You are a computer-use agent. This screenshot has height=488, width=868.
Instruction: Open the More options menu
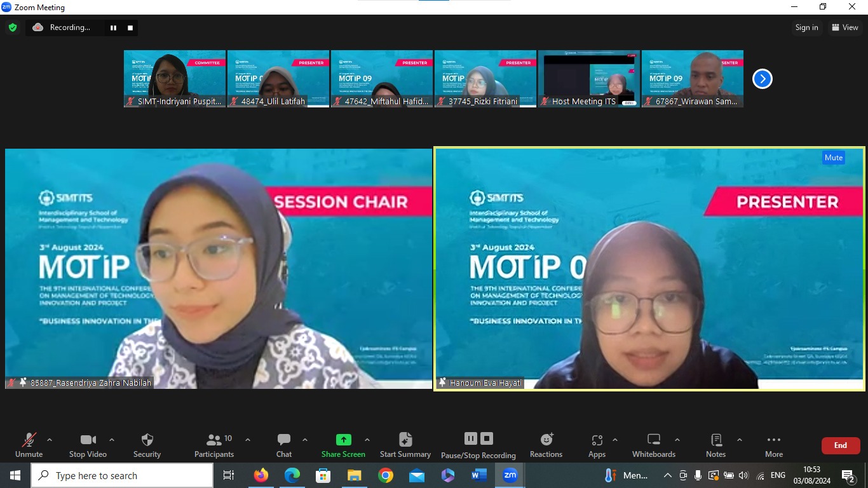(773, 445)
